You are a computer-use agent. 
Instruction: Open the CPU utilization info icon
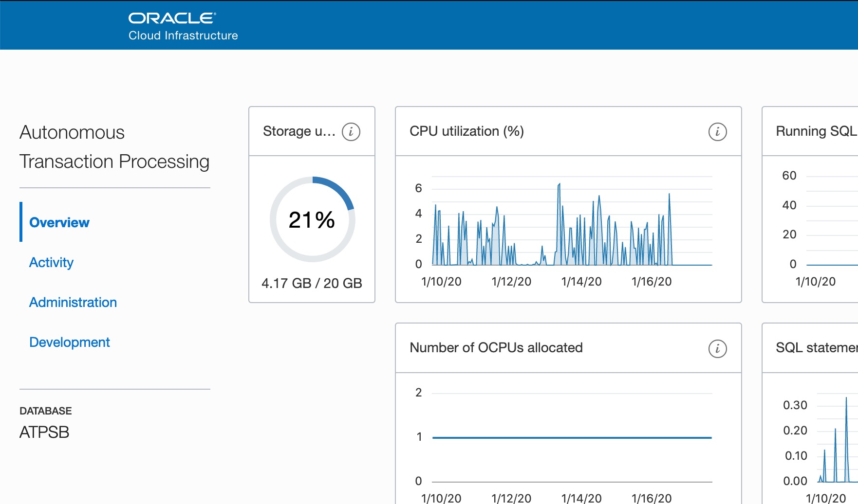point(717,132)
